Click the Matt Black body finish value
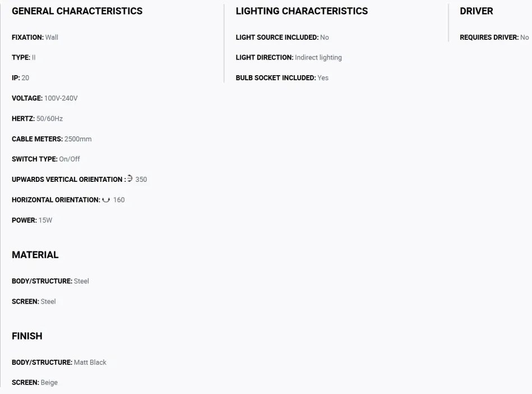Image resolution: width=532 pixels, height=394 pixels. pos(90,363)
